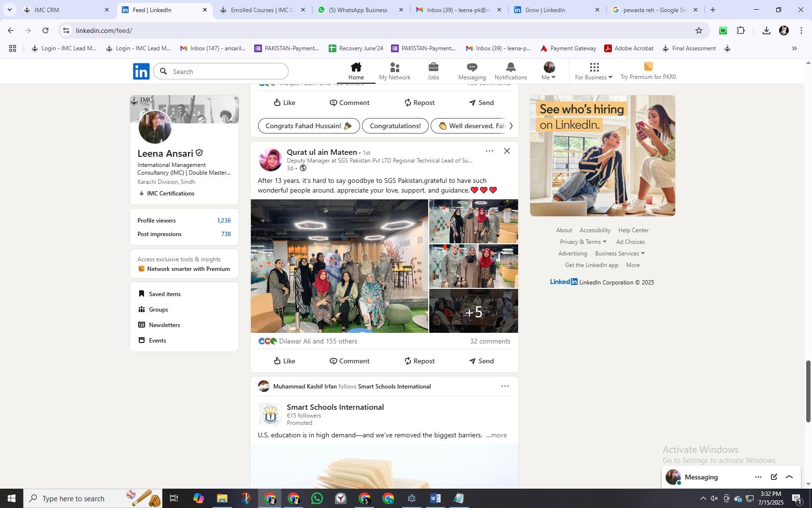Image resolution: width=812 pixels, height=508 pixels.
Task: Like Qurat ul ain Mateen's post
Action: (x=285, y=361)
